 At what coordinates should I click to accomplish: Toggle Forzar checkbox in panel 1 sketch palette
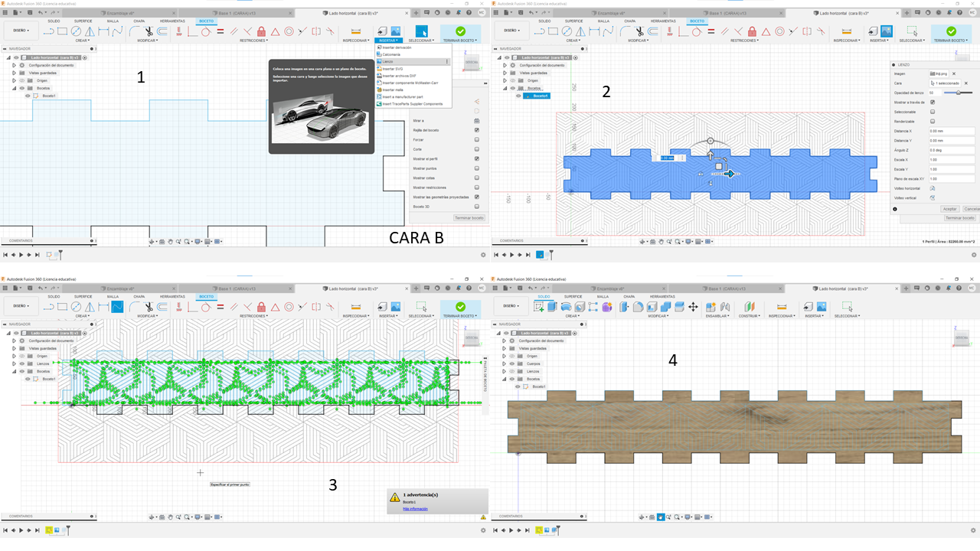point(476,139)
